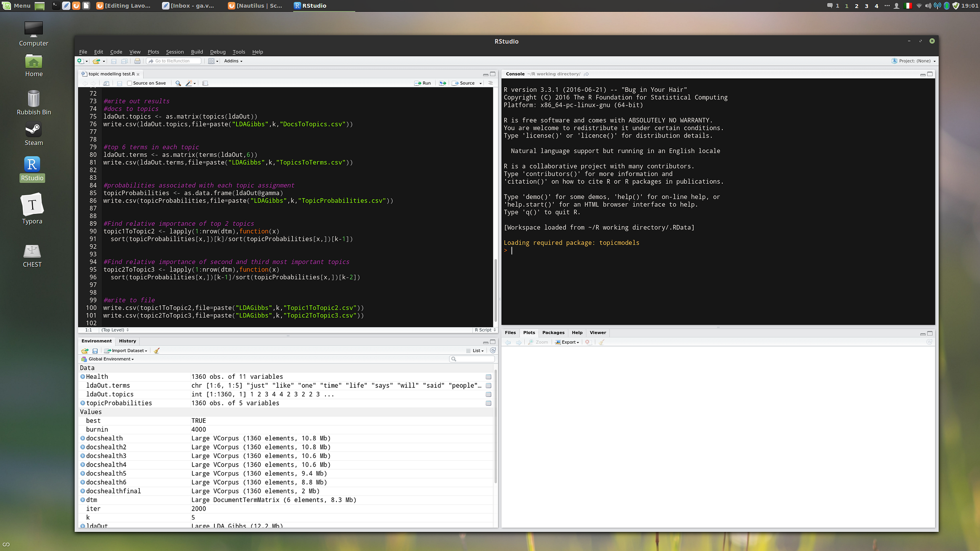Screen dimensions: 980x551
Task: Click the Run button
Action: (x=423, y=83)
